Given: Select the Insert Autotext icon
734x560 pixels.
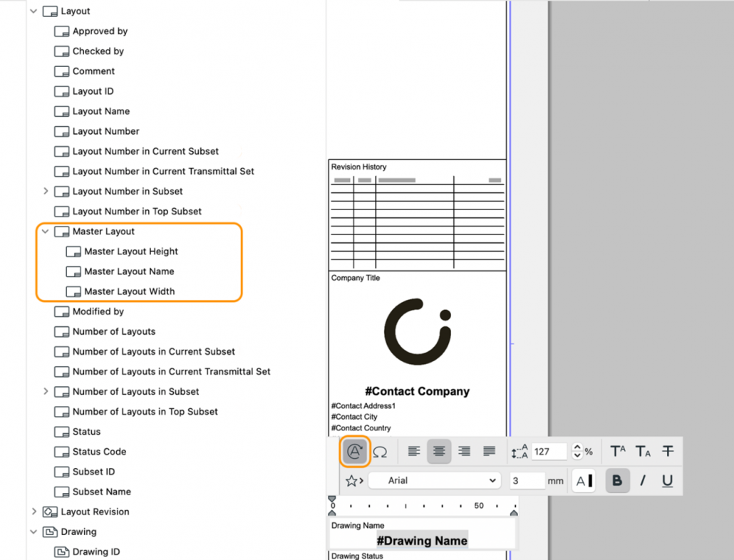Looking at the screenshot, I should pos(355,451).
